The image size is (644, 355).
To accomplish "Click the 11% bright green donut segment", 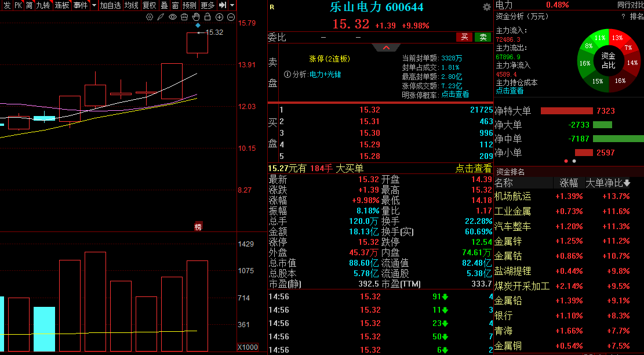I will [601, 38].
